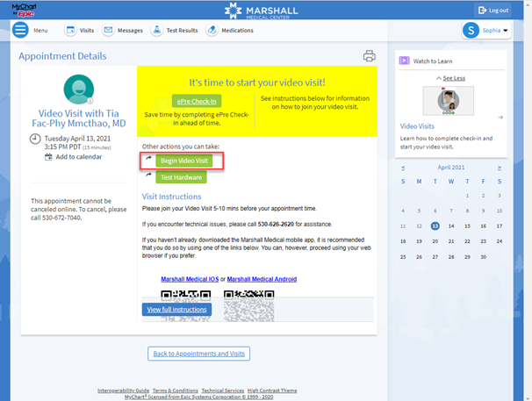The image size is (532, 401).
Task: Click the Visit Instructions heading
Action: coord(171,197)
